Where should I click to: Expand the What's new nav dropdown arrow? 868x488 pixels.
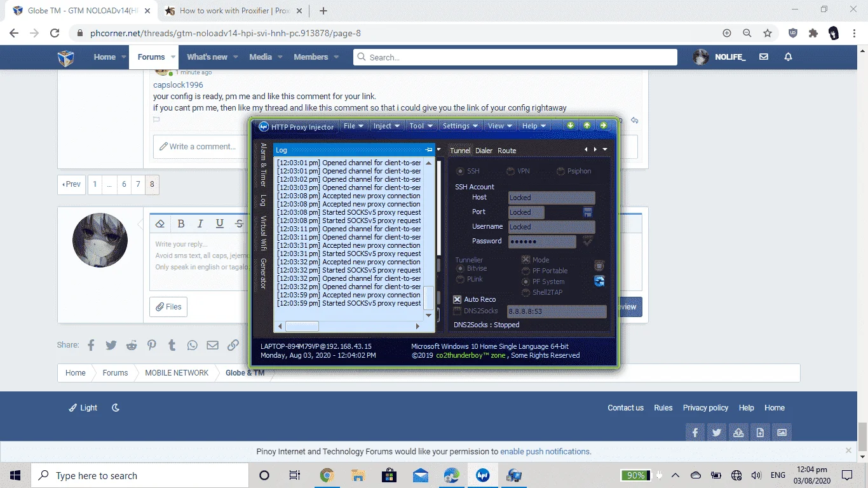tap(235, 57)
